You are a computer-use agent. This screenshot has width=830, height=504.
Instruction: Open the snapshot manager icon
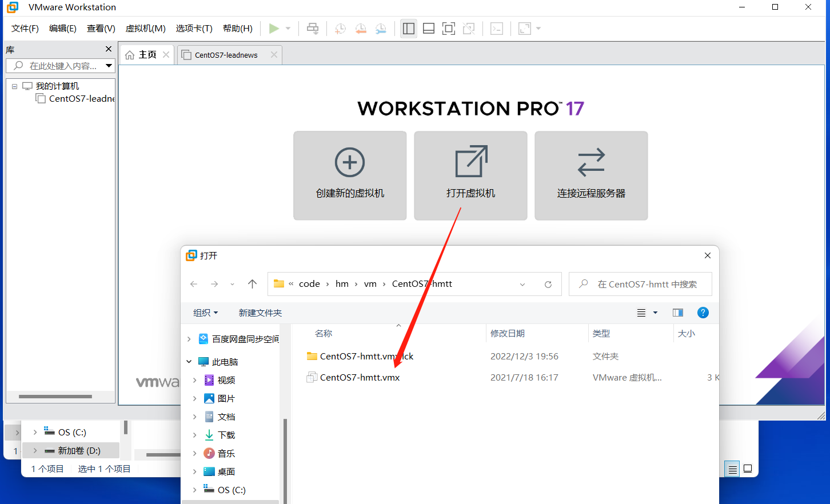[x=381, y=29]
